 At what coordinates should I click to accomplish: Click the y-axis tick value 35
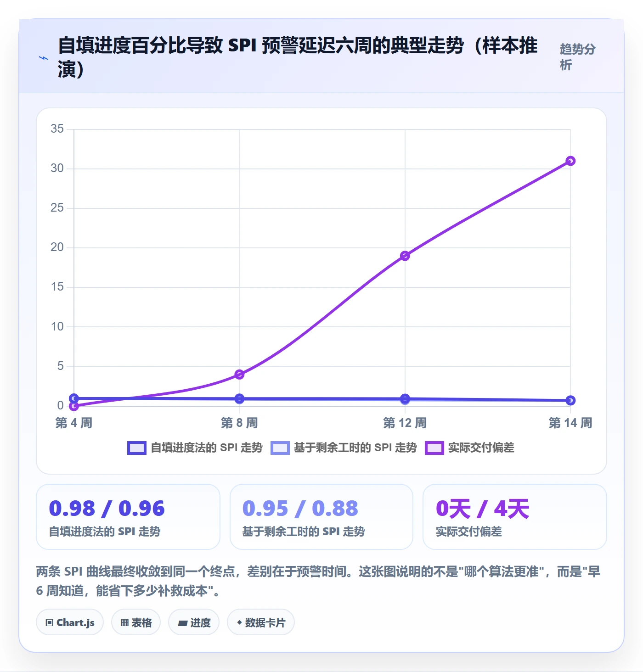(x=57, y=129)
